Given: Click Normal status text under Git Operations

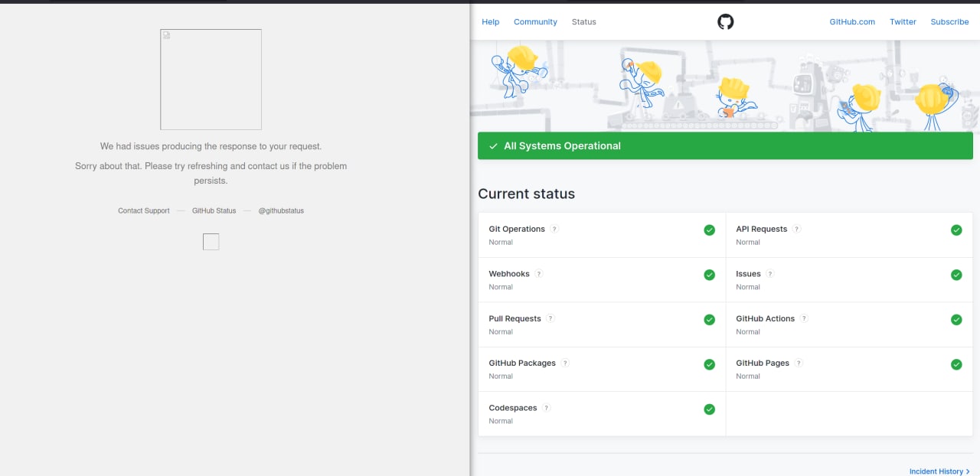Looking at the screenshot, I should 501,242.
